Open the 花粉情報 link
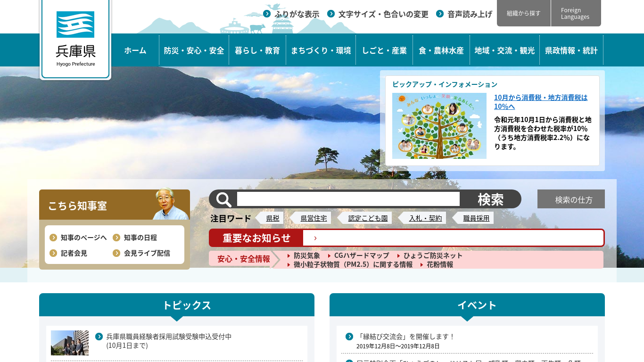Screen dimensions: 644x362 point(440,264)
